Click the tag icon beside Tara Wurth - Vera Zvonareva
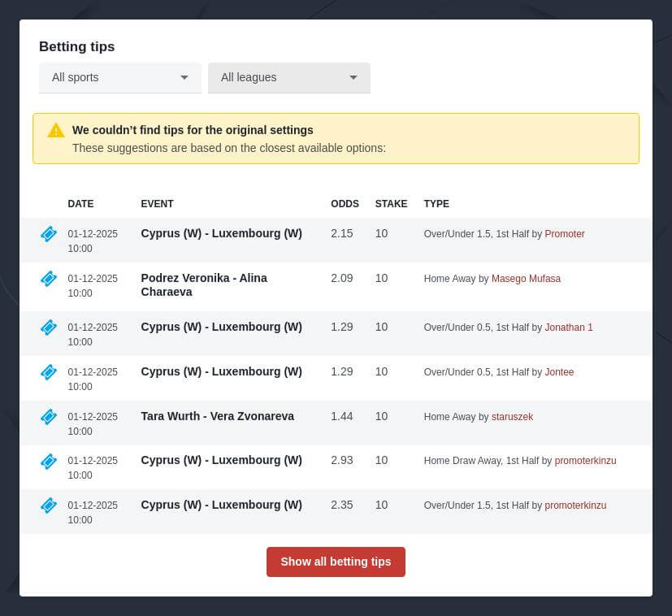 click(49, 416)
